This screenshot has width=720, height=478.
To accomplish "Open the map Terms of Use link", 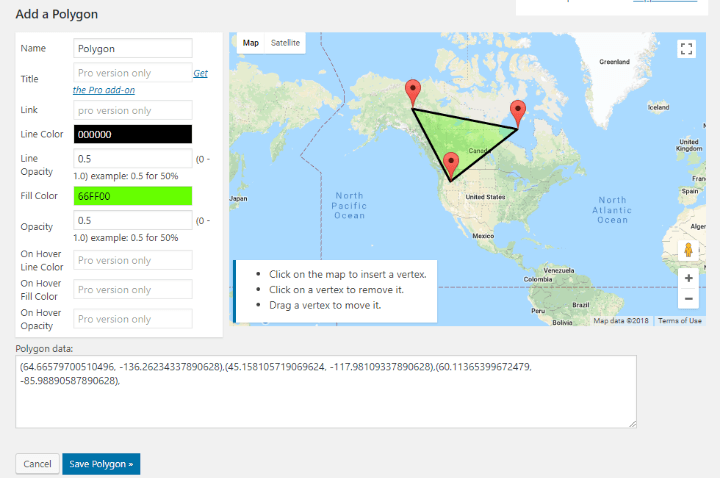I will pos(680,321).
